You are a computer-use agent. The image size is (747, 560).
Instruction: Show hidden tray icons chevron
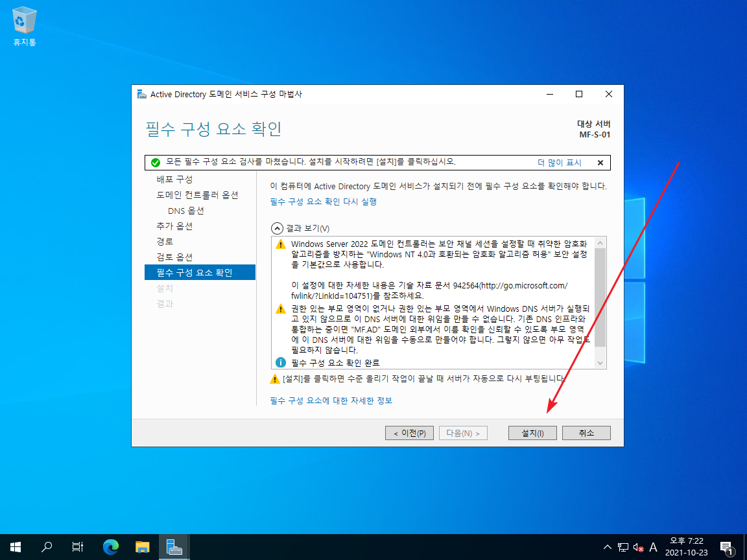coord(608,547)
